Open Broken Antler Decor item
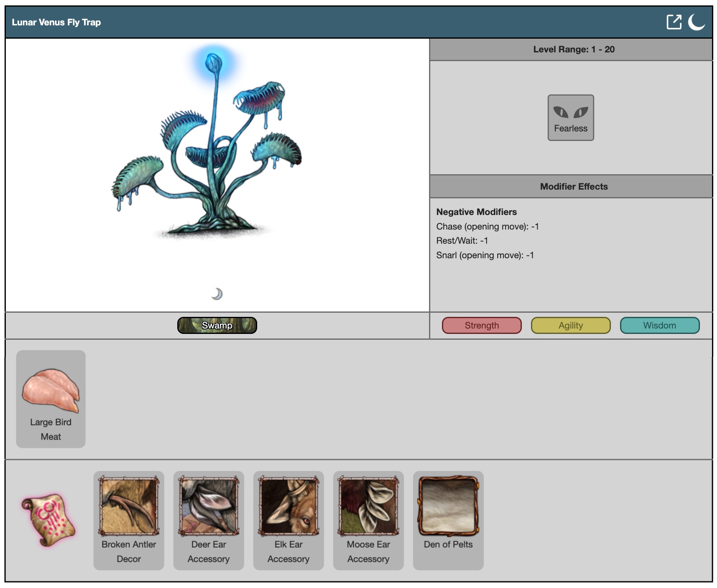The image size is (717, 588). pos(129,520)
